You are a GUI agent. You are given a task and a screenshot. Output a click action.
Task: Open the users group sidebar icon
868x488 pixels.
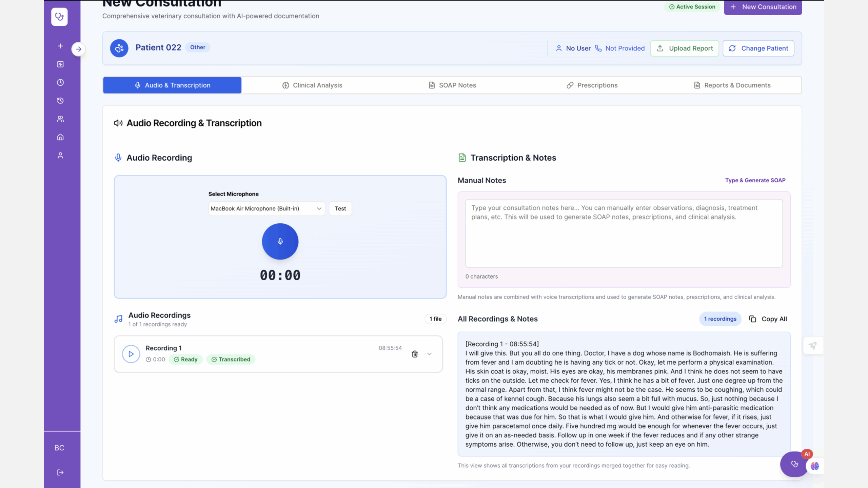pyautogui.click(x=60, y=119)
